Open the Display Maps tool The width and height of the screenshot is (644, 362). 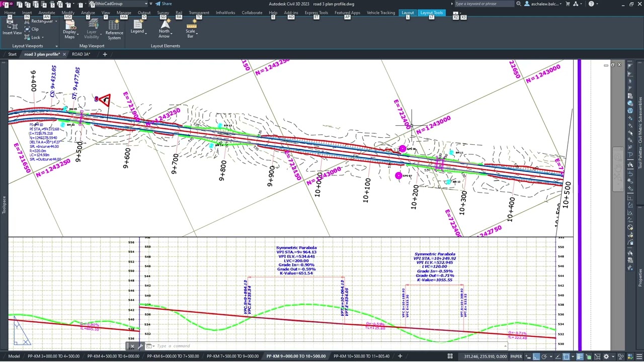[69, 30]
